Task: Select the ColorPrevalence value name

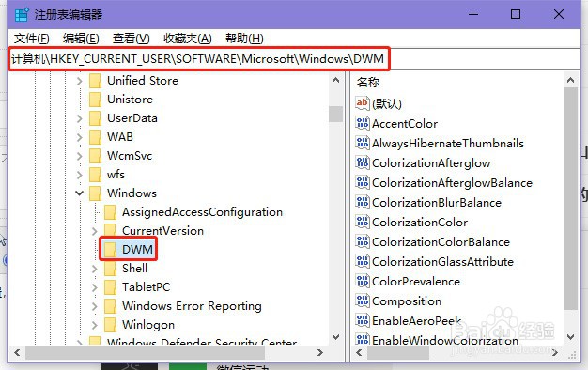Action: point(416,281)
